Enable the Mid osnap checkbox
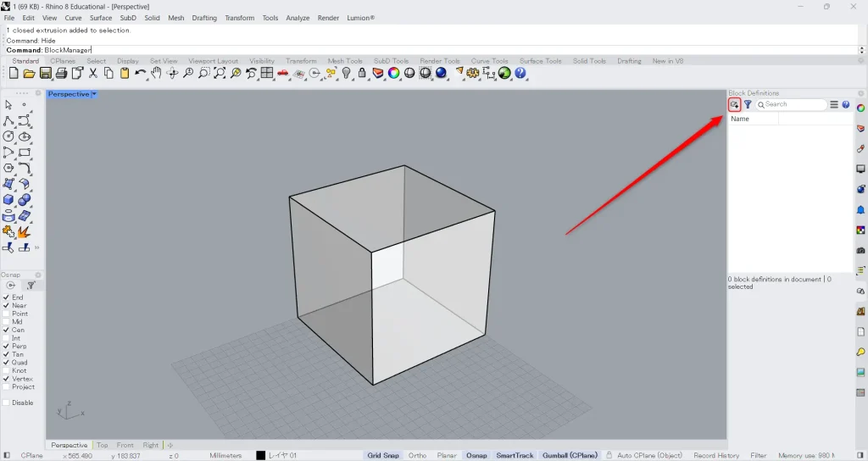The width and height of the screenshot is (868, 461). click(x=7, y=322)
